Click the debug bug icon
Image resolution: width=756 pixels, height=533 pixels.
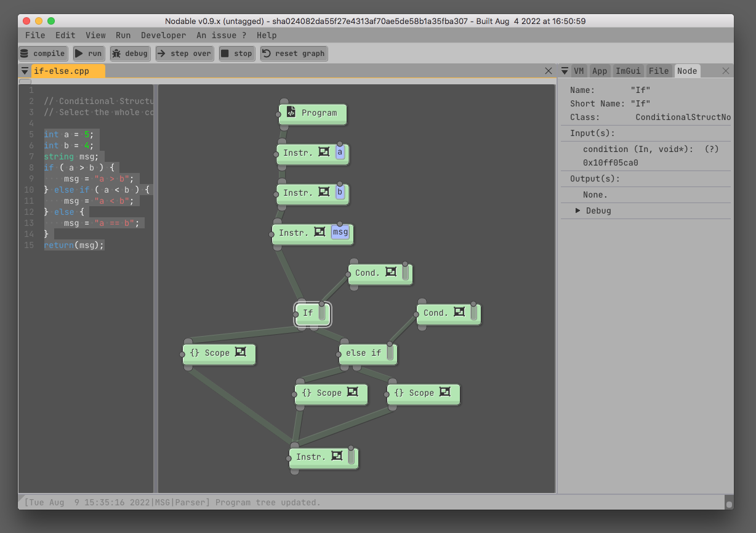pyautogui.click(x=117, y=54)
